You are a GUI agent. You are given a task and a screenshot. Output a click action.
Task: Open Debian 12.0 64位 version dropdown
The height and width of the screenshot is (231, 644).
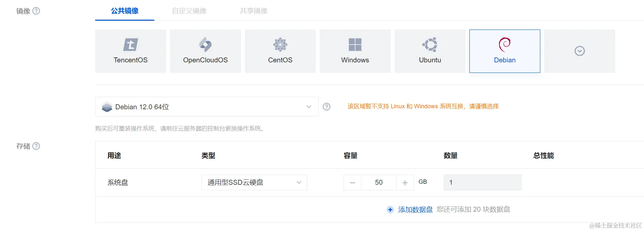pos(207,107)
